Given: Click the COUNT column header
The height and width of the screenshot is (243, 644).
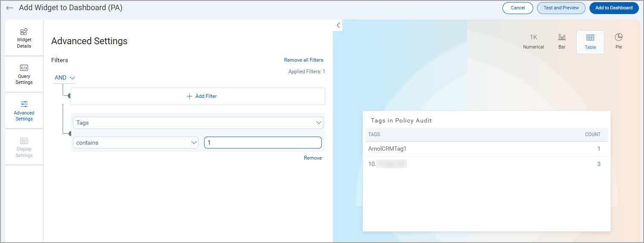Looking at the screenshot, I should coord(593,134).
